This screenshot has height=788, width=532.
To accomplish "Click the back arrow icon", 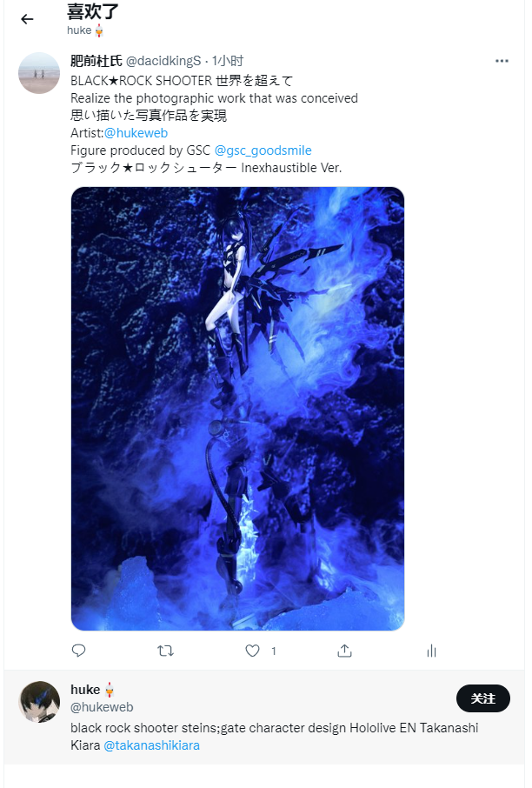I will click(x=27, y=19).
